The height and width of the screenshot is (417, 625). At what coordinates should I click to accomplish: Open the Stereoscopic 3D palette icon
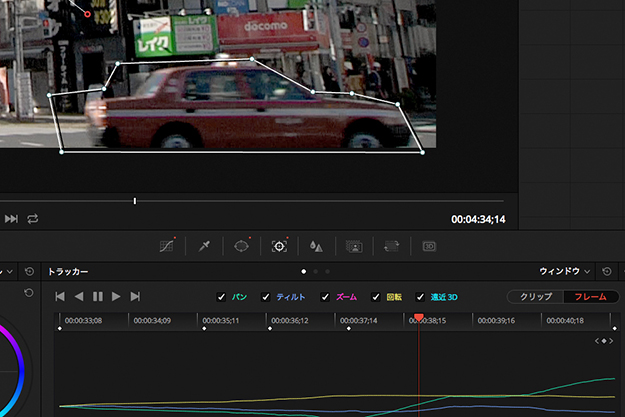tap(429, 245)
